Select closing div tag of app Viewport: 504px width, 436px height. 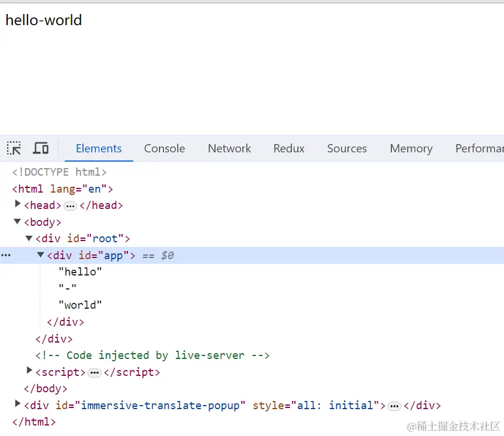65,322
